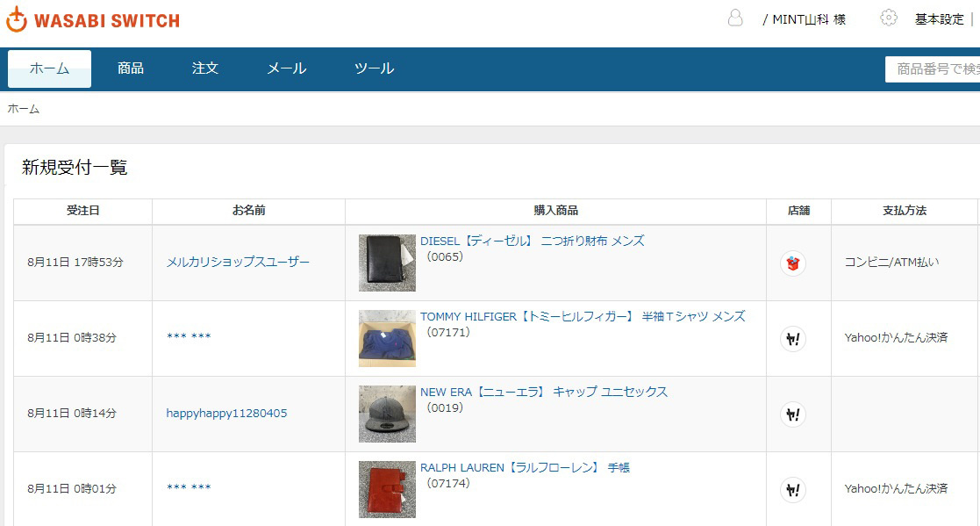The image size is (980, 526).
Task: Focus the 商品番号で検索 search field
Action: coord(933,68)
